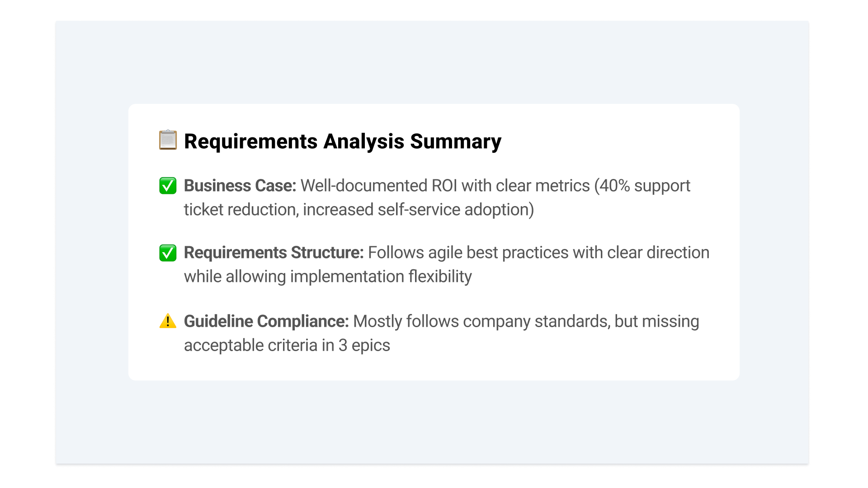The height and width of the screenshot is (488, 868).
Task: Click the green checkmark next to Business Case
Action: tap(168, 186)
